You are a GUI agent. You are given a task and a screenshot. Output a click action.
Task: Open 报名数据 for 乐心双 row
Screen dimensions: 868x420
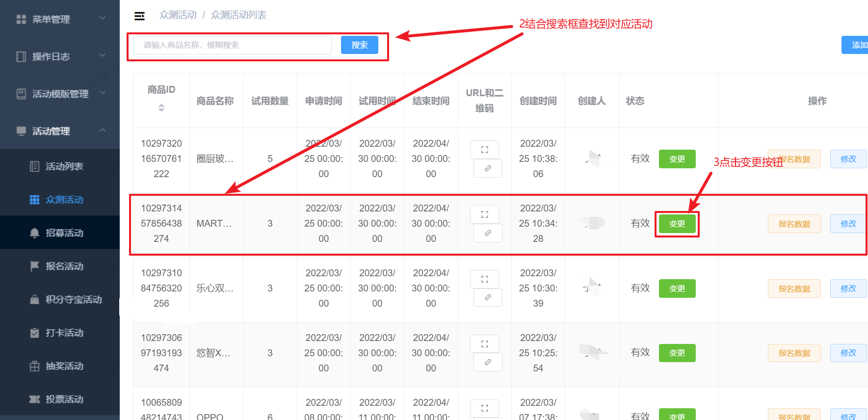(x=794, y=289)
